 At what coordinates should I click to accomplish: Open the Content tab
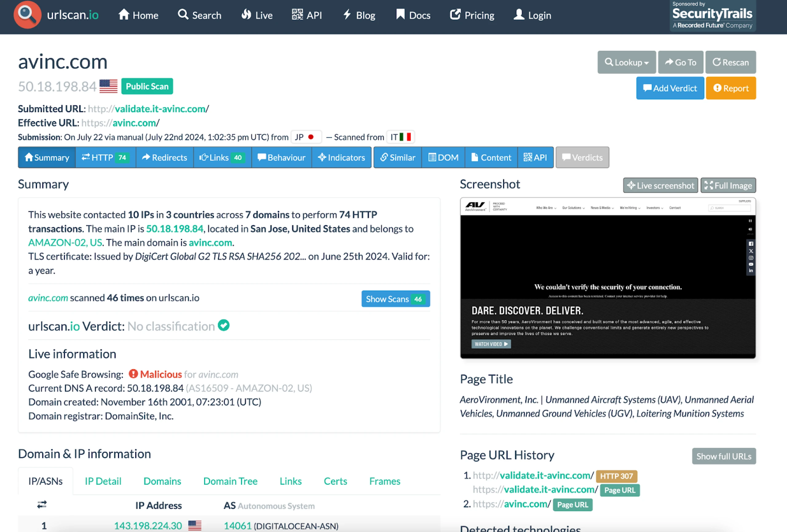(491, 157)
